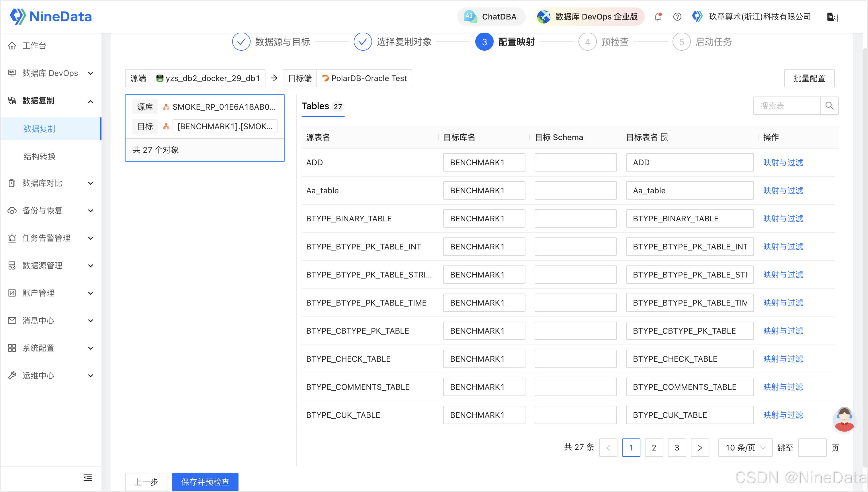Click the language switch icon

pos(832,17)
